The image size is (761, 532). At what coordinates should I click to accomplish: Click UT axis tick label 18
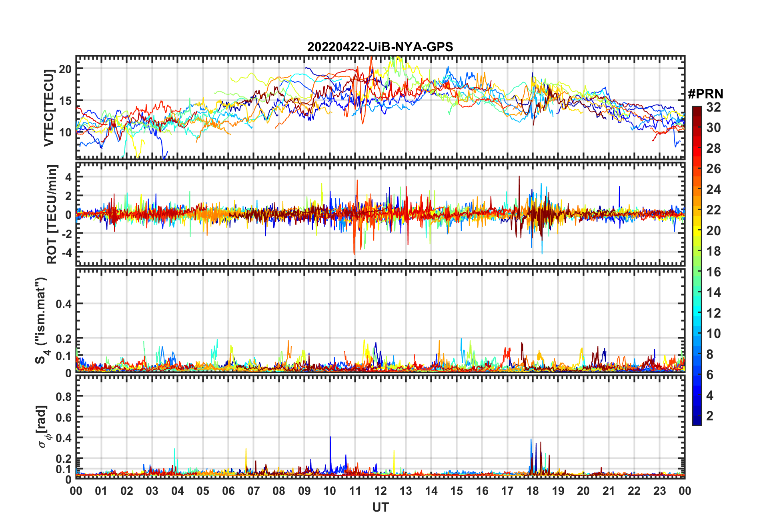tap(533, 491)
